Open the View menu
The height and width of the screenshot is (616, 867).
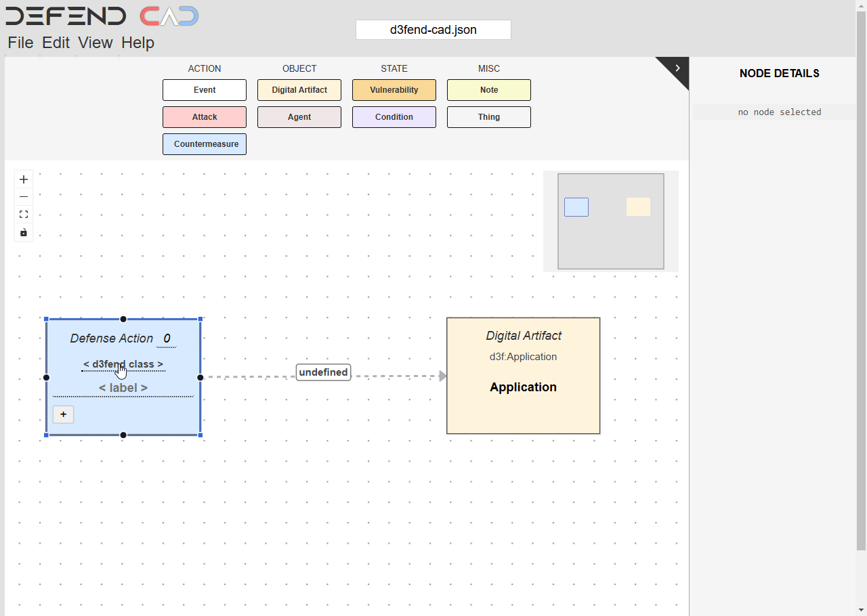[95, 43]
